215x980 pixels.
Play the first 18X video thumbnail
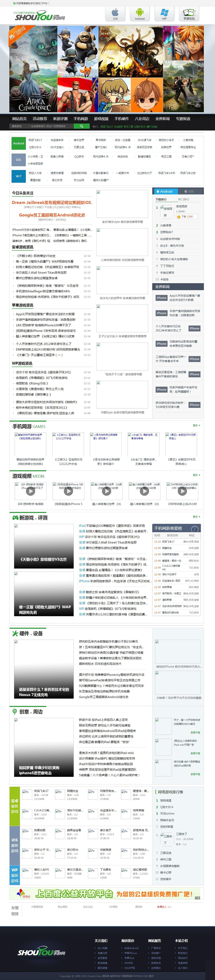30,491
